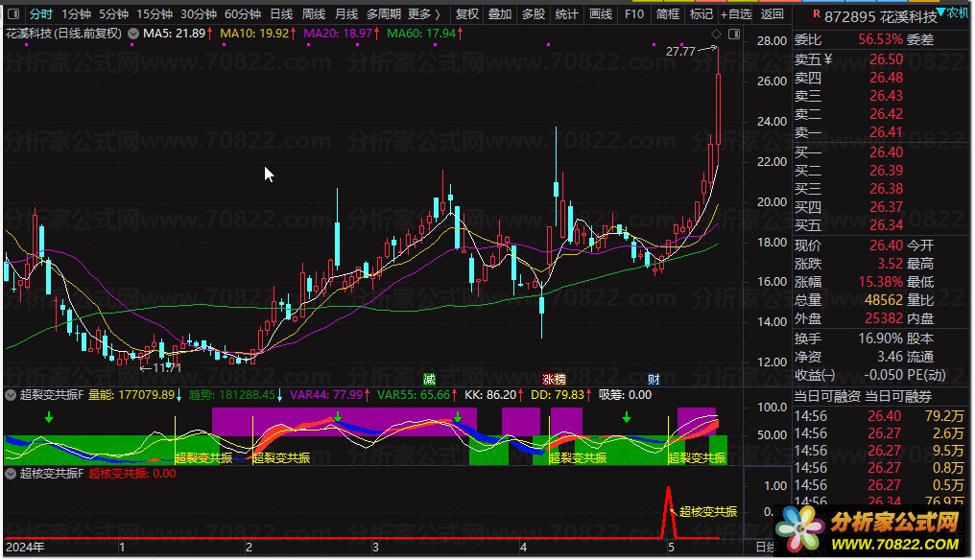
Task: Click the 趋势: 181288.45 indicator value
Action: pos(236,395)
